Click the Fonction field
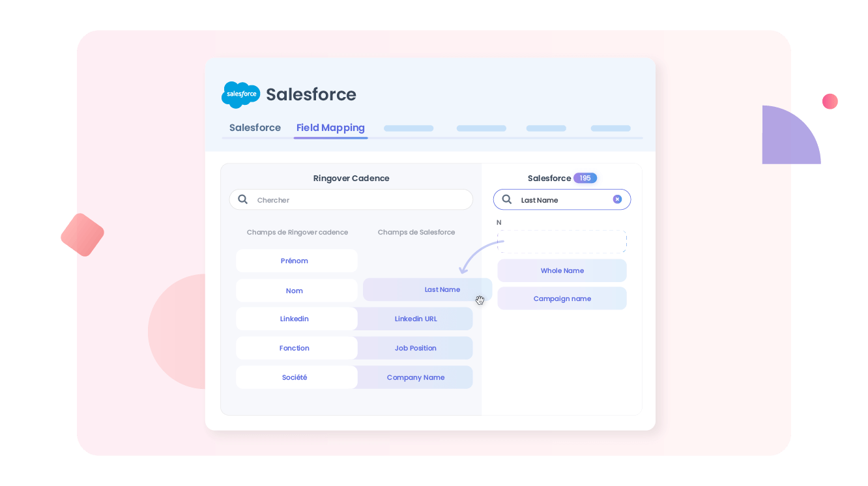 pyautogui.click(x=295, y=348)
